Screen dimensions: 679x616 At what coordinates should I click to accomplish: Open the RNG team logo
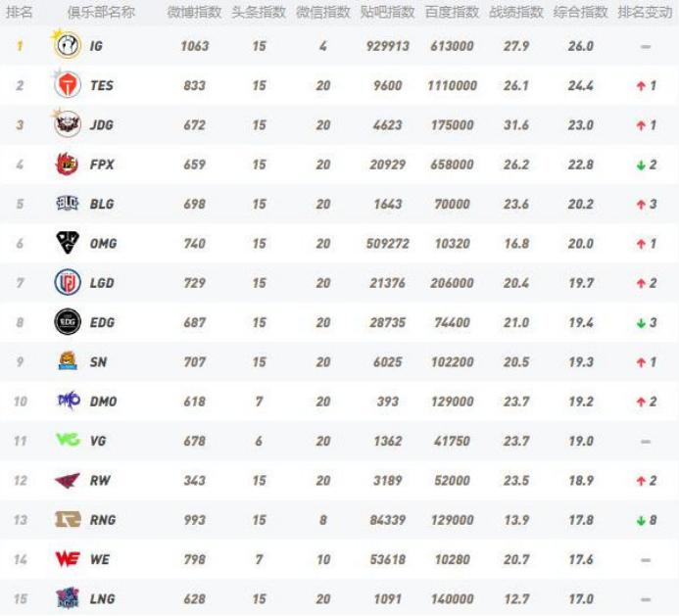[x=68, y=520]
